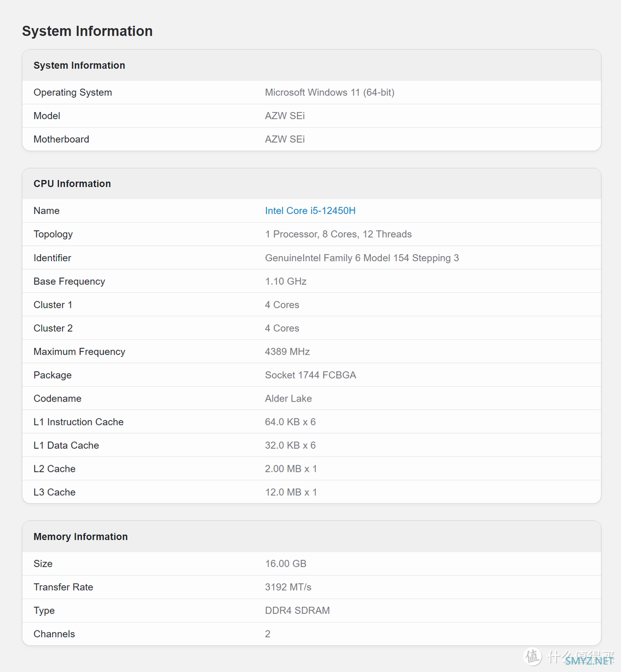
Task: Select the '1.10 GHz' base frequency value
Action: 286,281
